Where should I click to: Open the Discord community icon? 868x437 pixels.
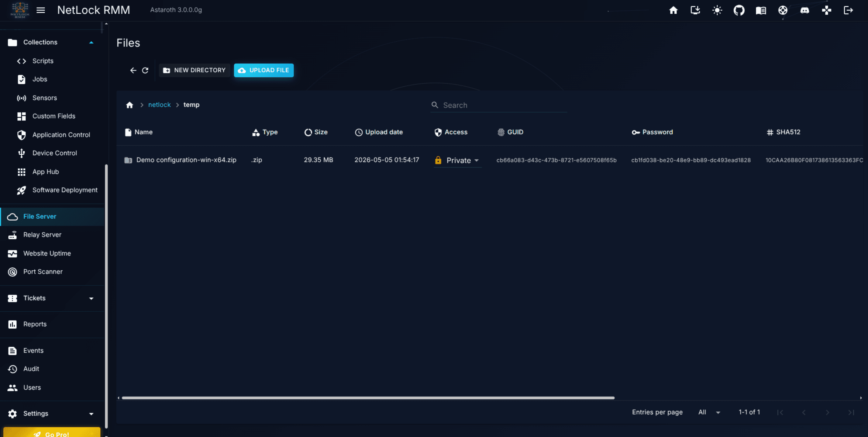pos(805,10)
